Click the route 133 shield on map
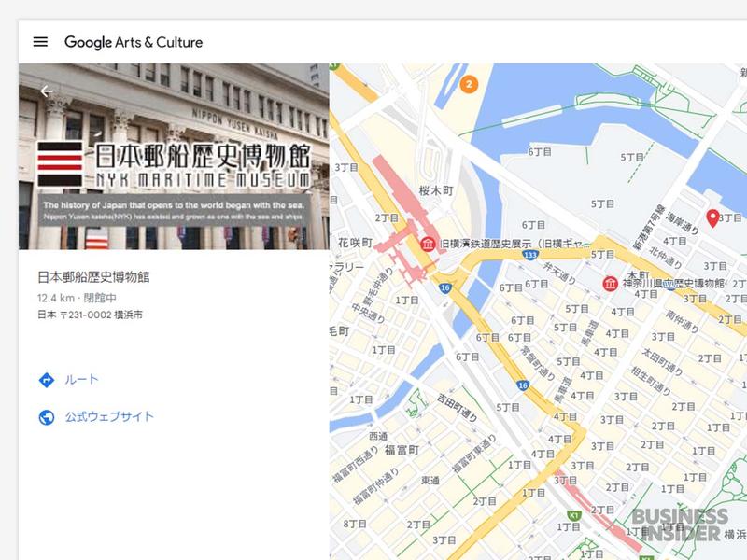747x560 pixels. pyautogui.click(x=530, y=255)
